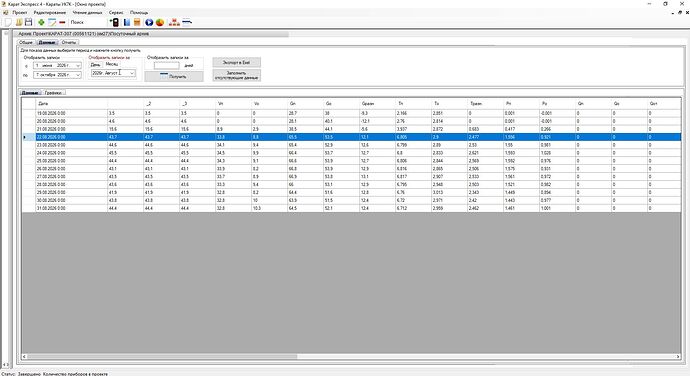Click the open project folder icon
Screen dimensions: 690x376
coord(19,22)
